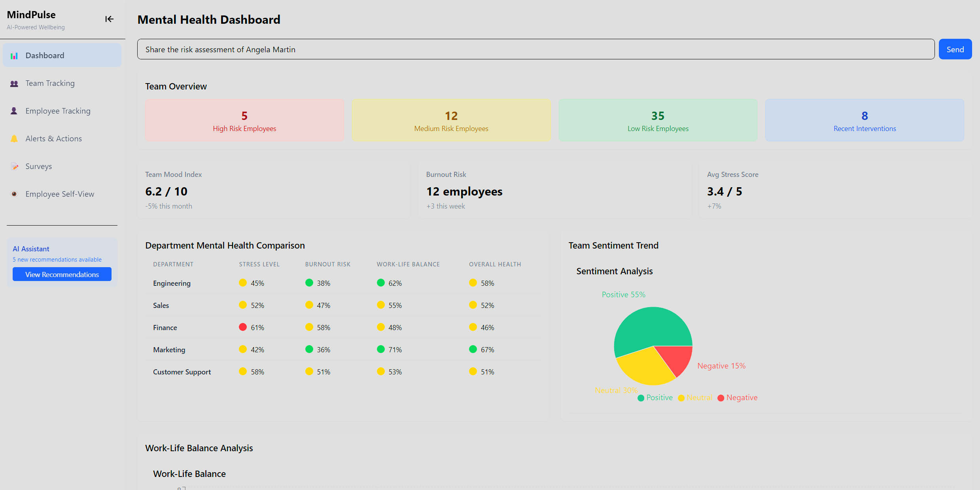Image resolution: width=980 pixels, height=490 pixels.
Task: Click View Recommendations button
Action: click(62, 274)
